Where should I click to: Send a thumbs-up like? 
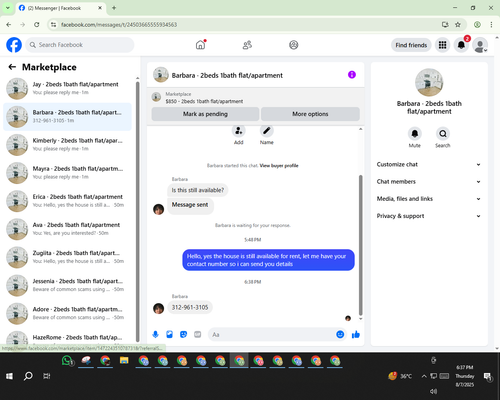(356, 334)
